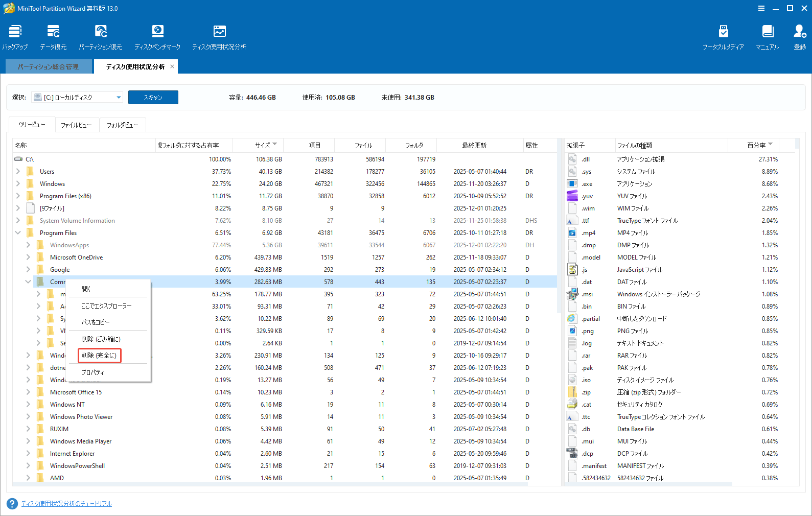Click the .partial download icon
Image resolution: width=812 pixels, height=516 pixels.
click(572, 318)
